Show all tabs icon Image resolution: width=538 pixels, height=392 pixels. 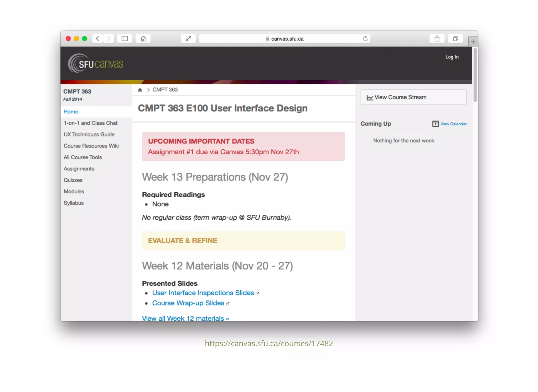(456, 39)
